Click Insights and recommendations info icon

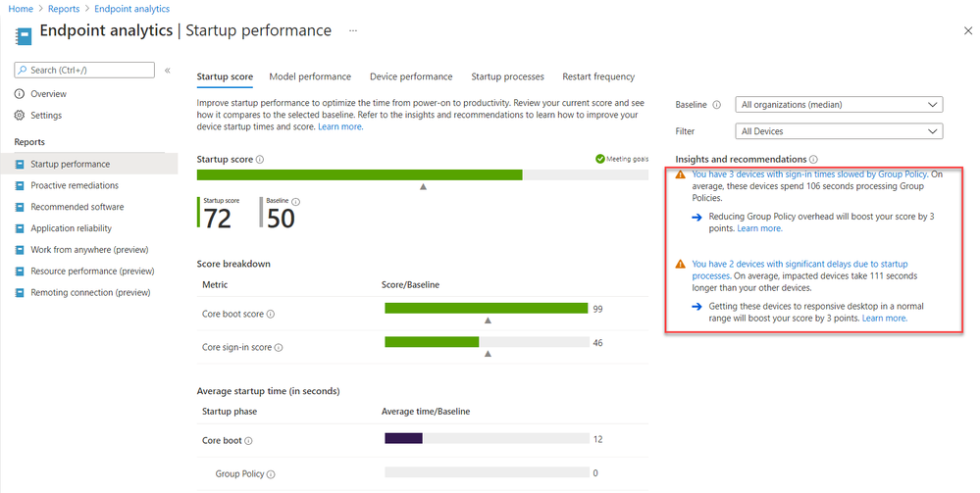pyautogui.click(x=813, y=160)
